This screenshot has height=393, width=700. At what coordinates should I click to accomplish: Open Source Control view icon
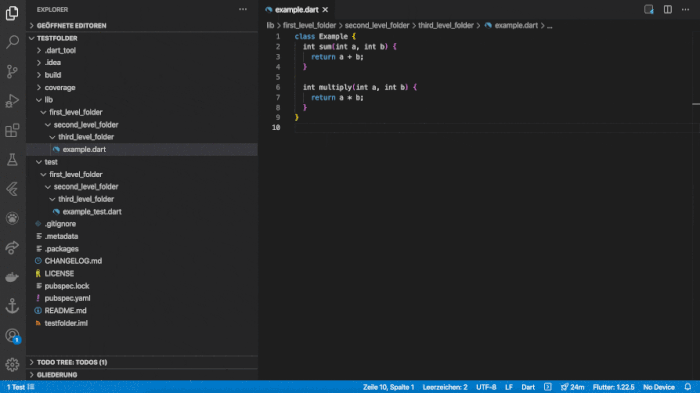click(x=12, y=71)
